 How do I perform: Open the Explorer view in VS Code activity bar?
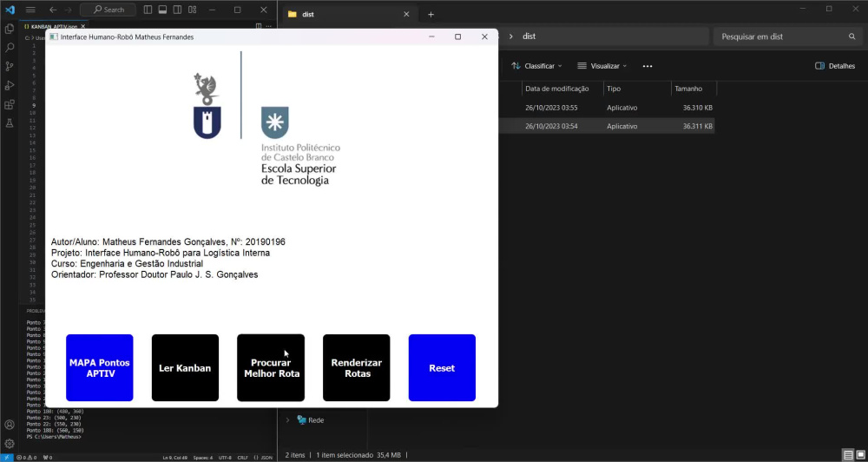pyautogui.click(x=10, y=29)
